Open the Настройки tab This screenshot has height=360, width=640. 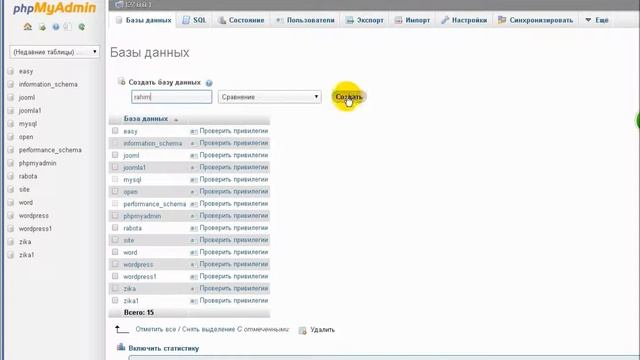pyautogui.click(x=464, y=20)
